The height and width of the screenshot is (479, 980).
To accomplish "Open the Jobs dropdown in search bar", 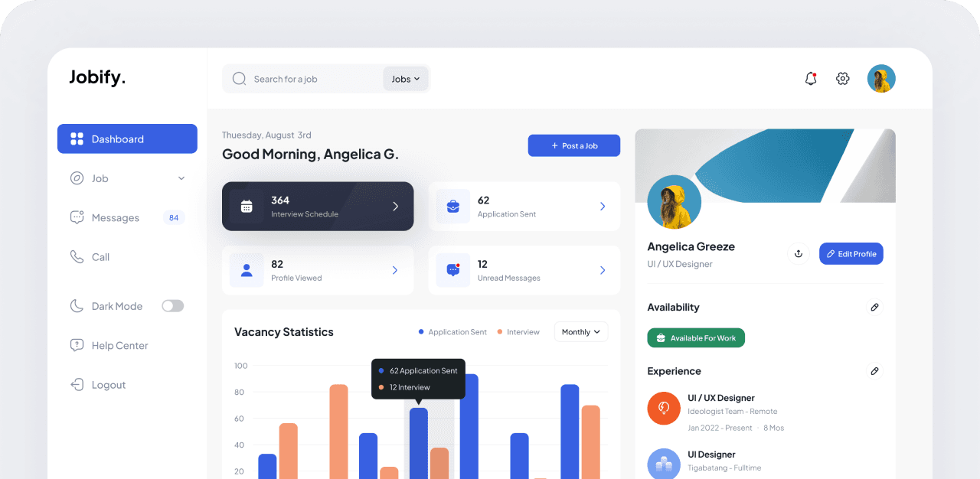I will 406,79.
